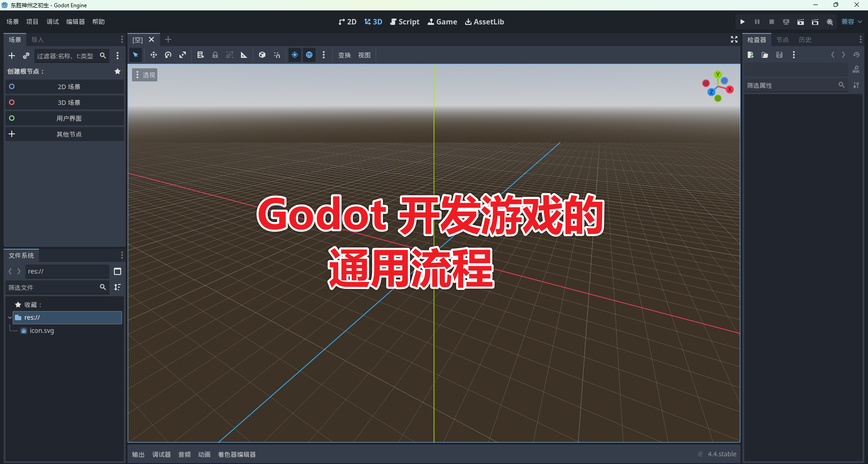Instantiate a child scene via link icon
The height and width of the screenshot is (464, 868).
pos(26,56)
